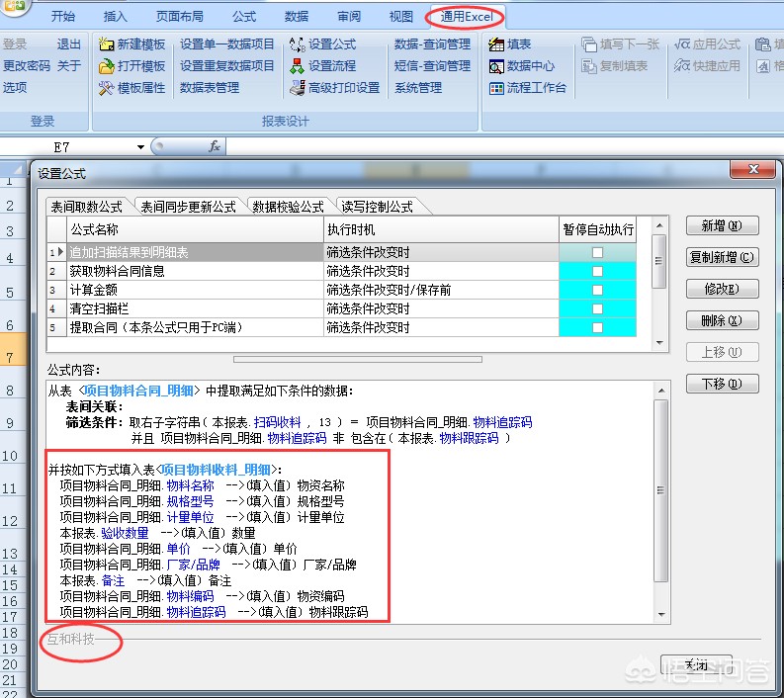Switch to 表间同步更新公式 tab
This screenshot has height=698, width=784.
coord(188,207)
